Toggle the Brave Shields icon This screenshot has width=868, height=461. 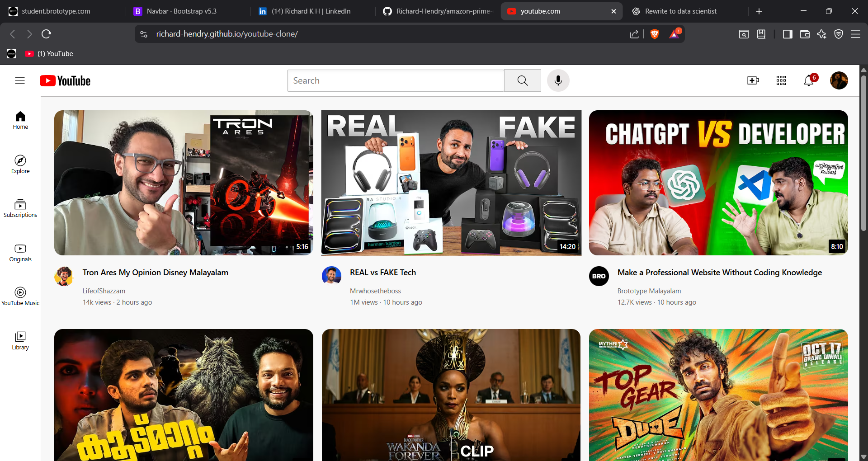pyautogui.click(x=655, y=34)
